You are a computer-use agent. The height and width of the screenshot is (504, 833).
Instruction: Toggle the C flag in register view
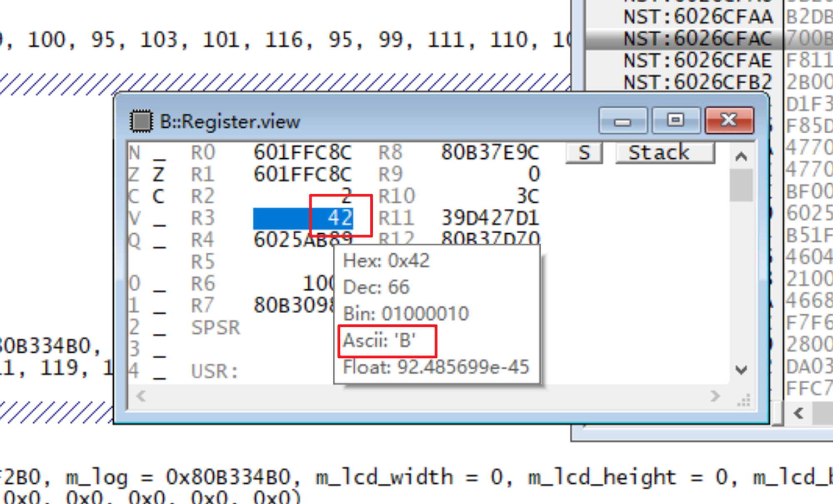(x=159, y=196)
